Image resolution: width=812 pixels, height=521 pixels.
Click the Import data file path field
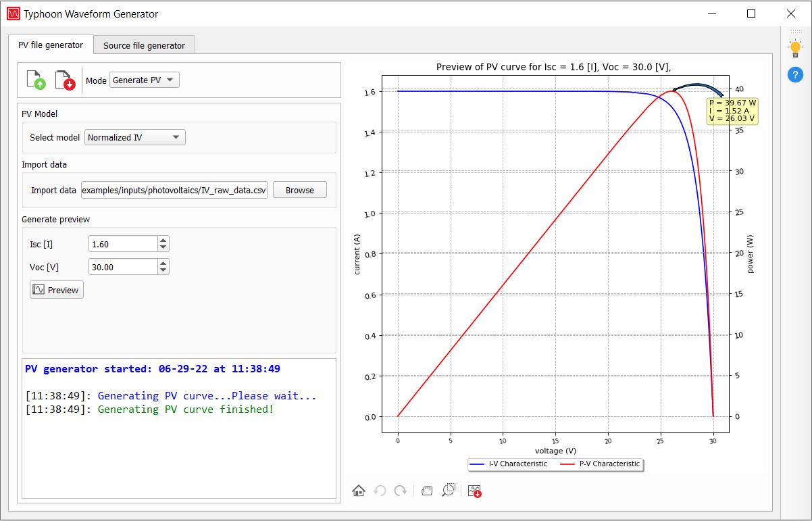(x=174, y=190)
